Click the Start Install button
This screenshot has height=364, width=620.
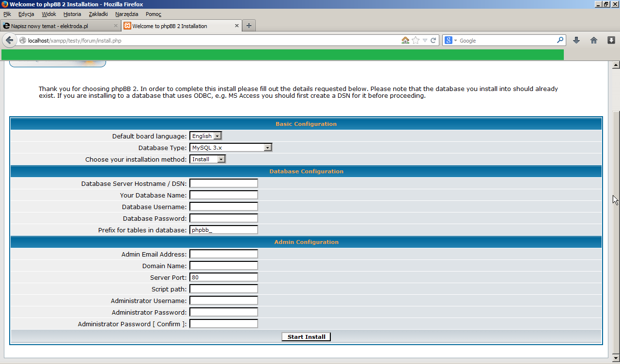pyautogui.click(x=306, y=337)
